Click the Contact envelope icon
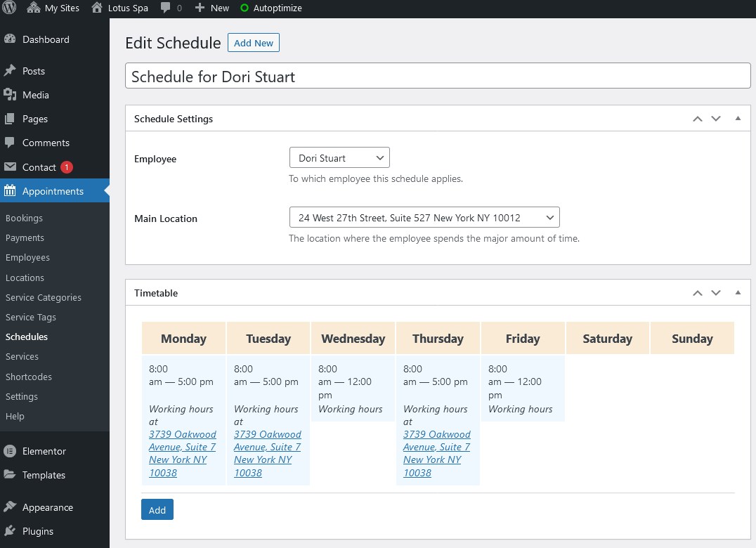This screenshot has width=756, height=548. 10,167
